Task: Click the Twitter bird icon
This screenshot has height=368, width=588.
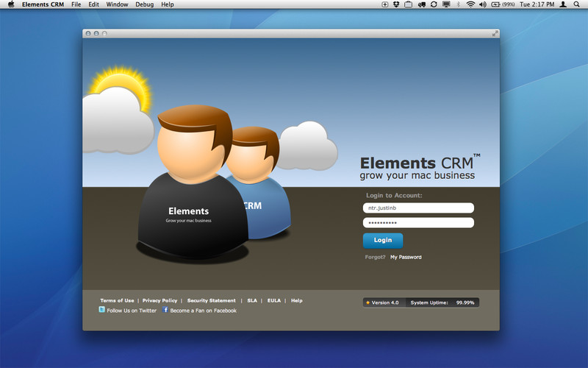Action: pos(101,309)
